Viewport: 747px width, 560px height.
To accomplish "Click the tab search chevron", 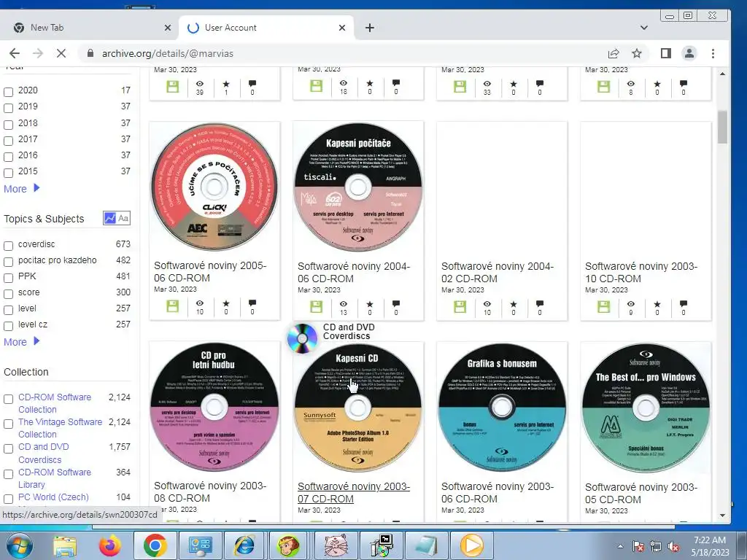I will tap(644, 28).
